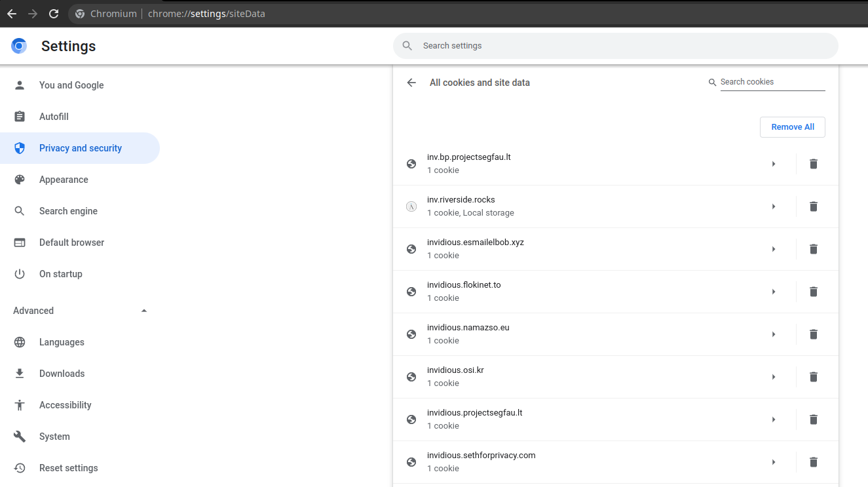Delete invidious.projectsegfau.lt cookie
868x487 pixels.
[814, 419]
